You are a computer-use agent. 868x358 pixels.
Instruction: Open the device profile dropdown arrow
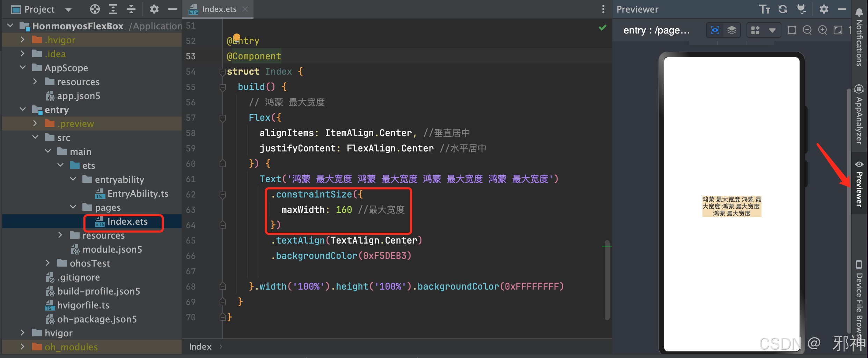772,31
